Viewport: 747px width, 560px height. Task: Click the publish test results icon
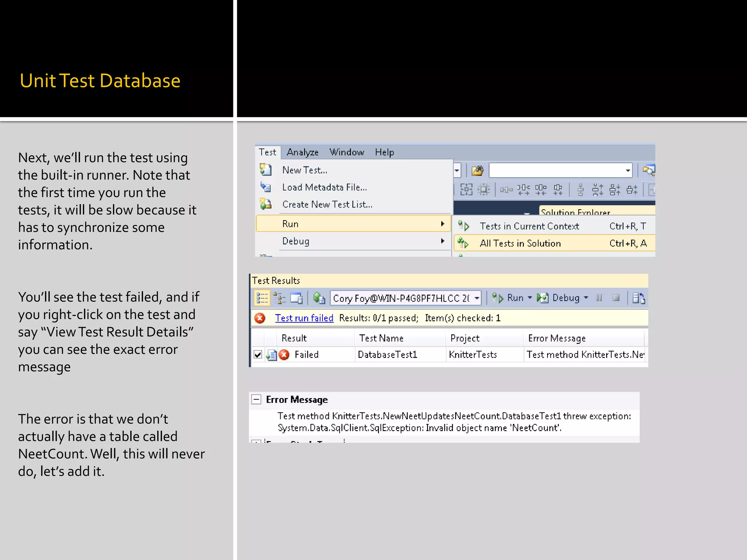pos(319,298)
